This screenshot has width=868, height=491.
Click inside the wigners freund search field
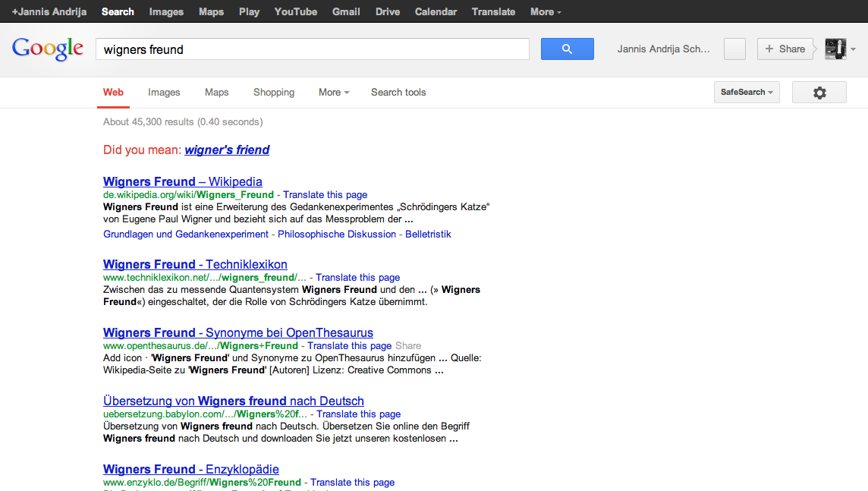coord(312,49)
